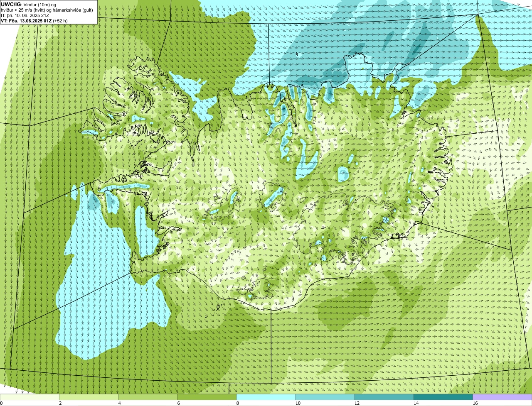Click the '12' legend scale label

(x=357, y=403)
